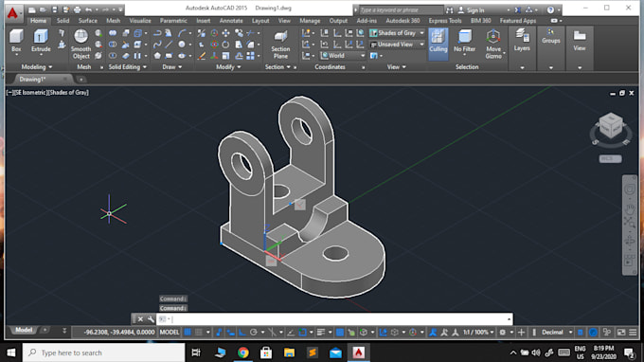
Task: Click the coordinates readout in the status bar
Action: pos(118,332)
